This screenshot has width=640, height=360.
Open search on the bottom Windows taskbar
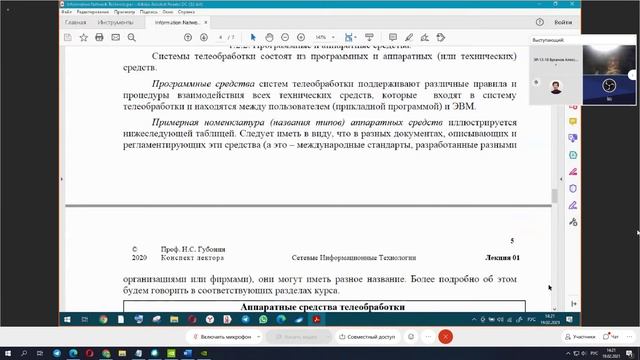pos(24,353)
